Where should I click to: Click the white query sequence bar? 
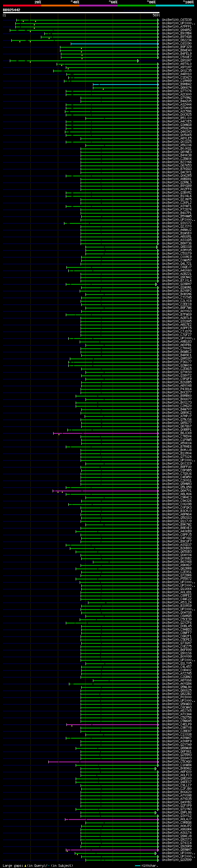81,13
